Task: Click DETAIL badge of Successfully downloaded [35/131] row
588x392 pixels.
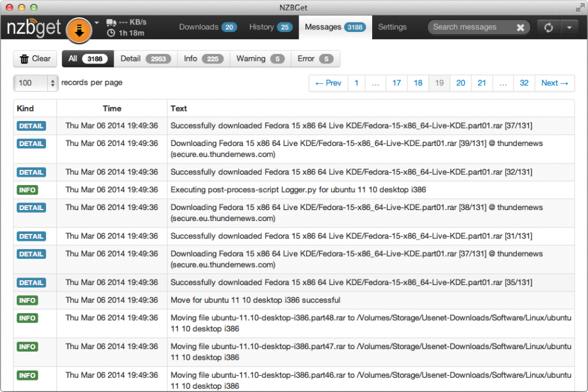Action: pyautogui.click(x=31, y=283)
